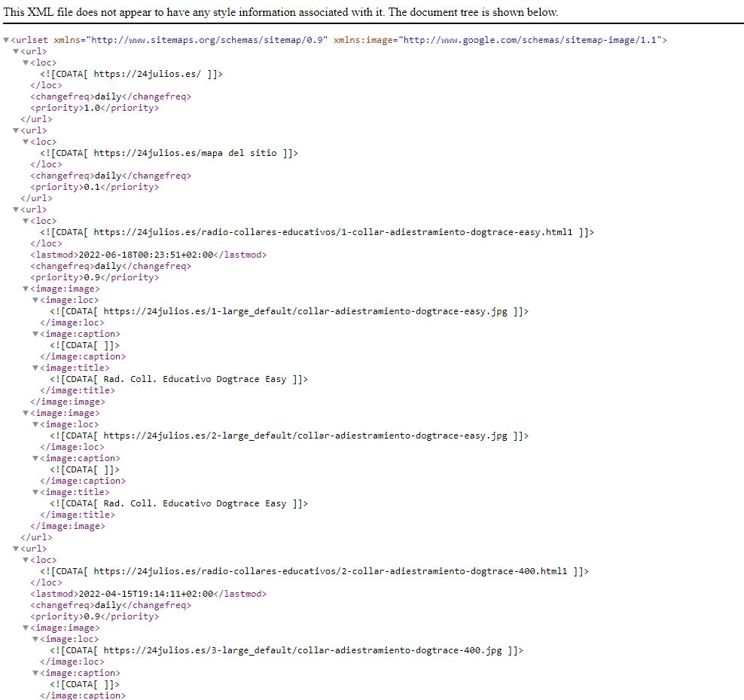Collapse image:loc node for 2-large_default jpg
Image resolution: width=744 pixels, height=700 pixels.
(35, 424)
